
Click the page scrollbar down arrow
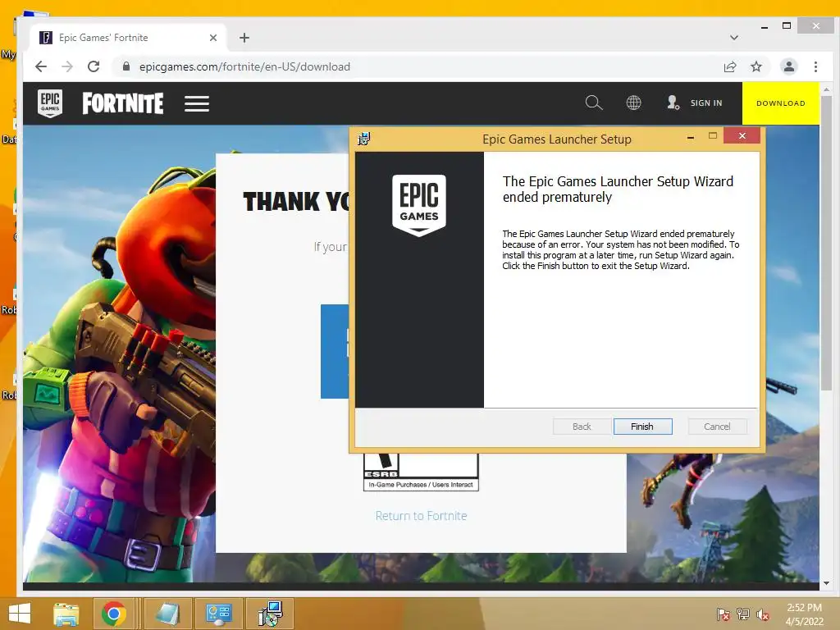[826, 583]
